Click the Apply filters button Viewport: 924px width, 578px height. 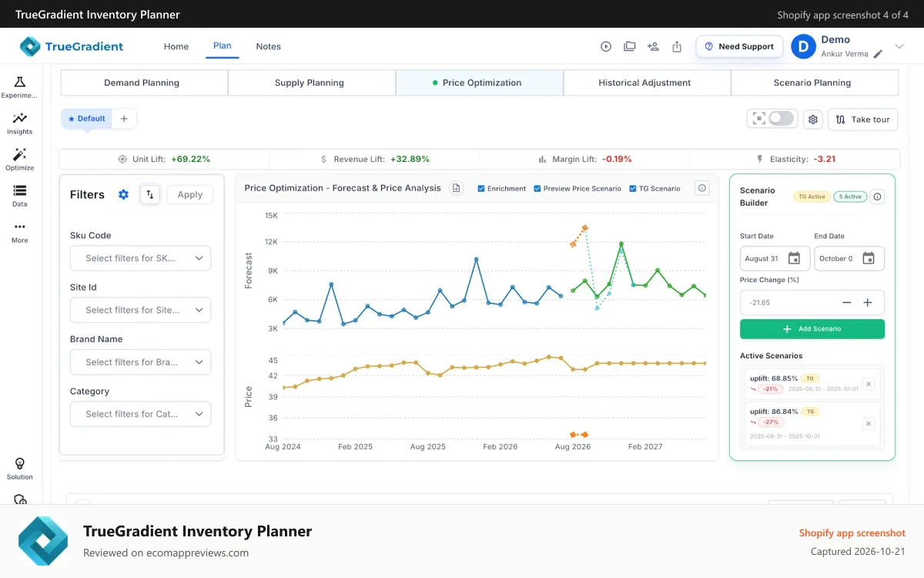(x=190, y=194)
